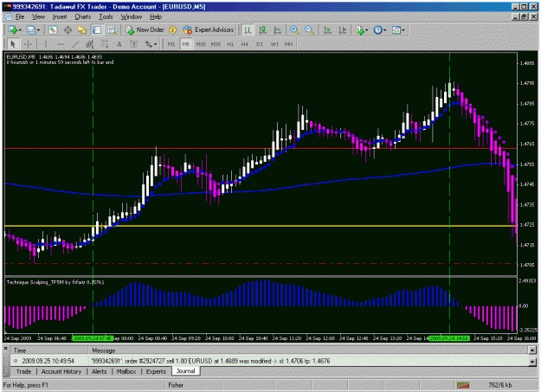541x392 pixels.
Task: Switch to M1 timeframe
Action: [x=171, y=44]
